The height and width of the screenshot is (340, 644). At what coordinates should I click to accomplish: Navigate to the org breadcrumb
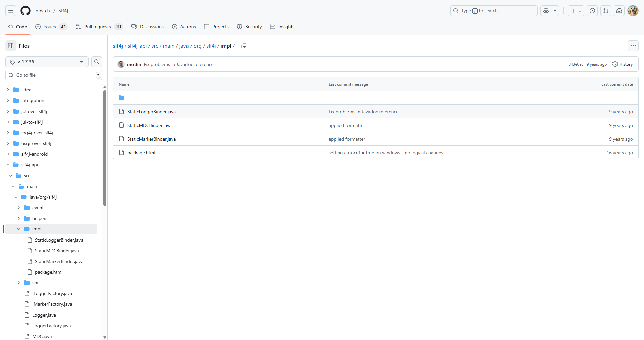tap(198, 46)
